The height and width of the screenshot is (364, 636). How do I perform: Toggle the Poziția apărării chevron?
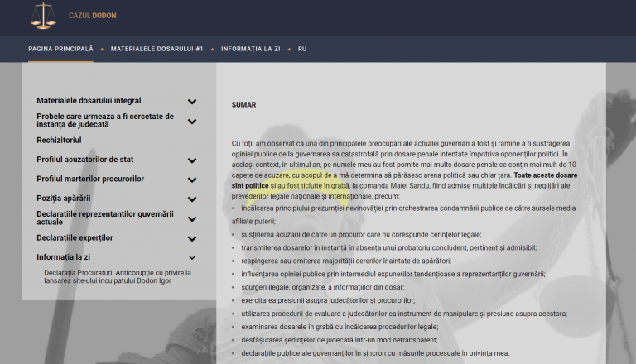click(x=192, y=199)
